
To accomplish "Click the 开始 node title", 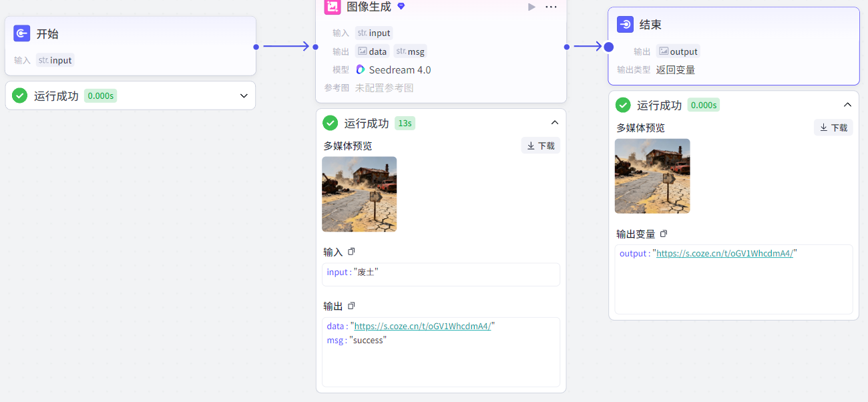I will click(47, 33).
